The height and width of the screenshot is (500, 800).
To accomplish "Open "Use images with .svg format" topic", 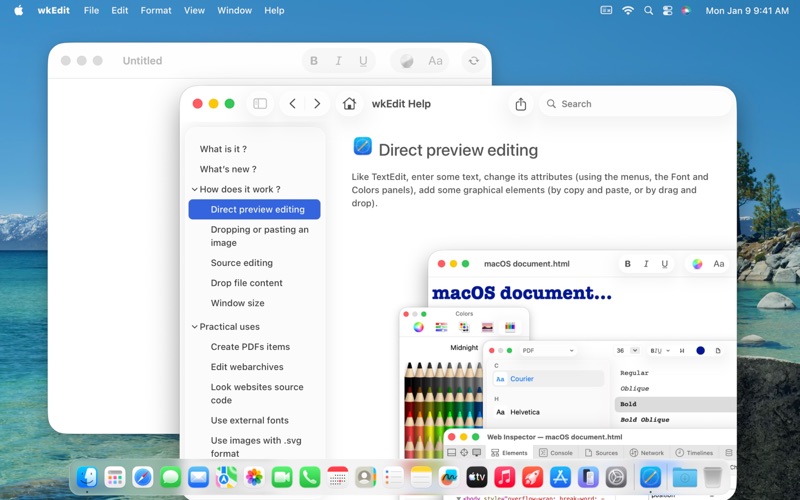I will click(256, 447).
